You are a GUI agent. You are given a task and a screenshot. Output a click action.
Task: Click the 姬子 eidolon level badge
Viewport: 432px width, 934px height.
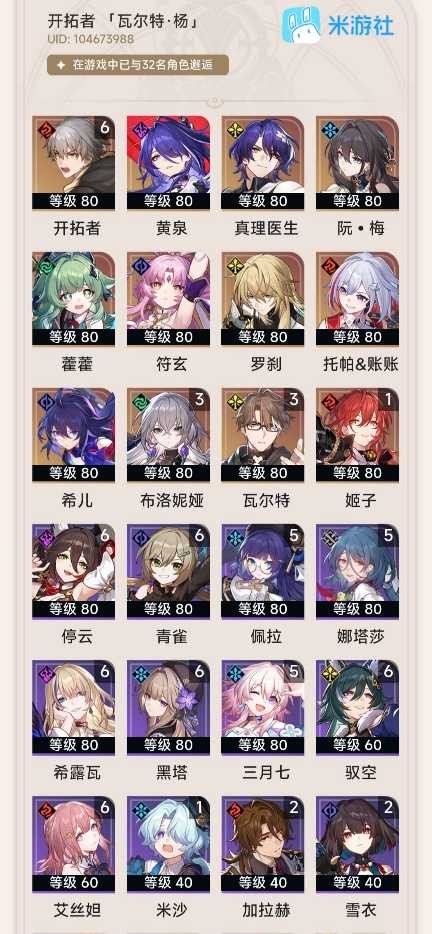point(389,399)
